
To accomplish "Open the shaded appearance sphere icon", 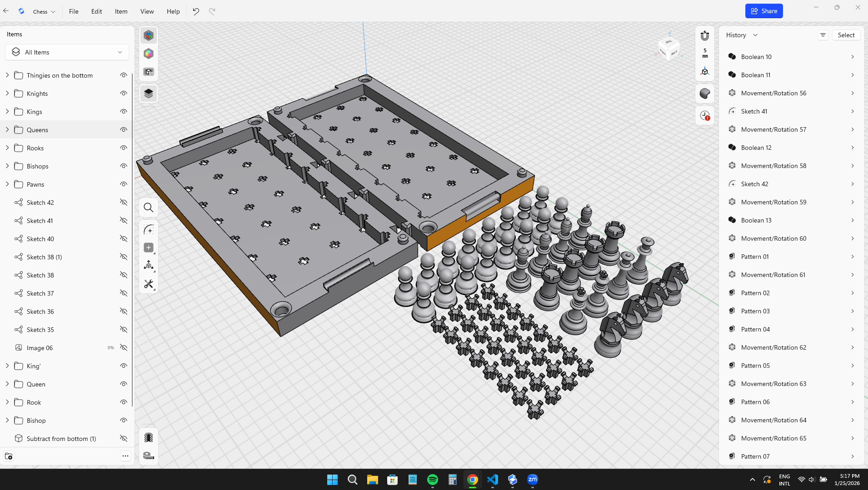I will click(705, 94).
